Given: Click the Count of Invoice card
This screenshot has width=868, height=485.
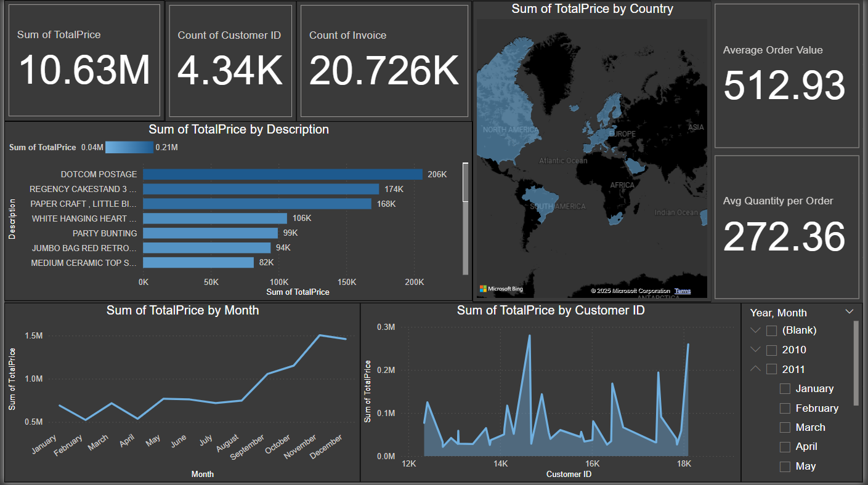Looking at the screenshot, I should 384,60.
